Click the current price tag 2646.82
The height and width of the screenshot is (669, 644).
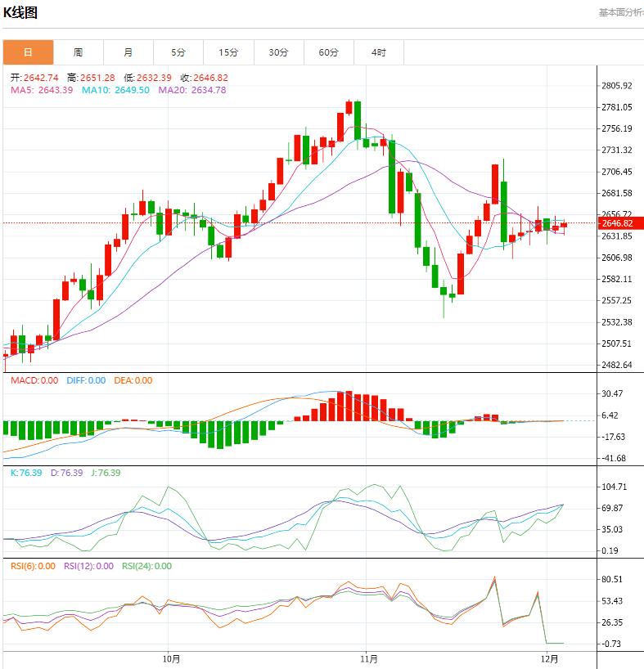(x=619, y=221)
